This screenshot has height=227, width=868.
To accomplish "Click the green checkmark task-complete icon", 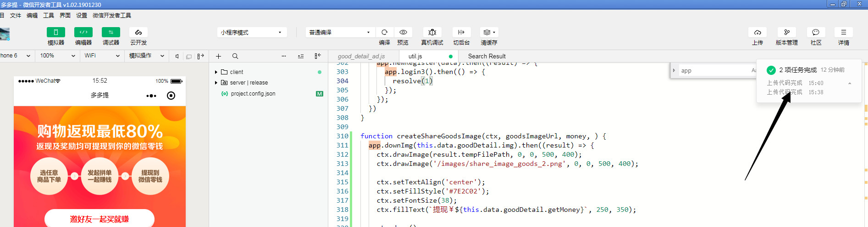I will coord(771,70).
